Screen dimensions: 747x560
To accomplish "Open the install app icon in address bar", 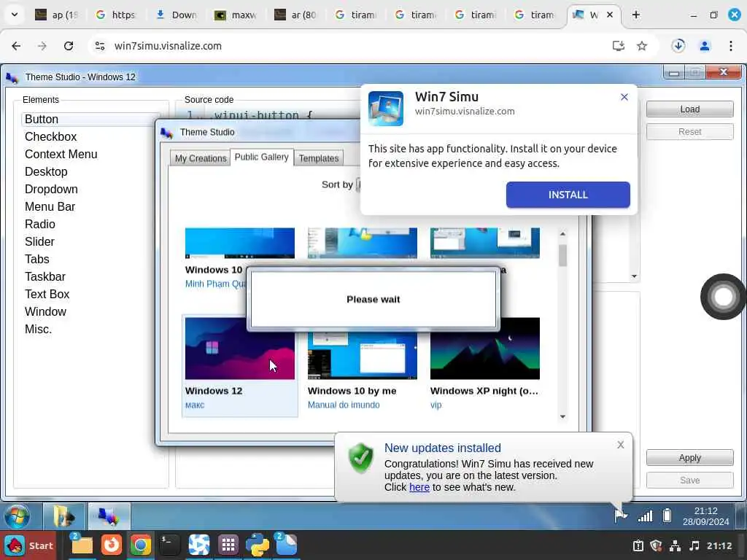I will point(619,46).
